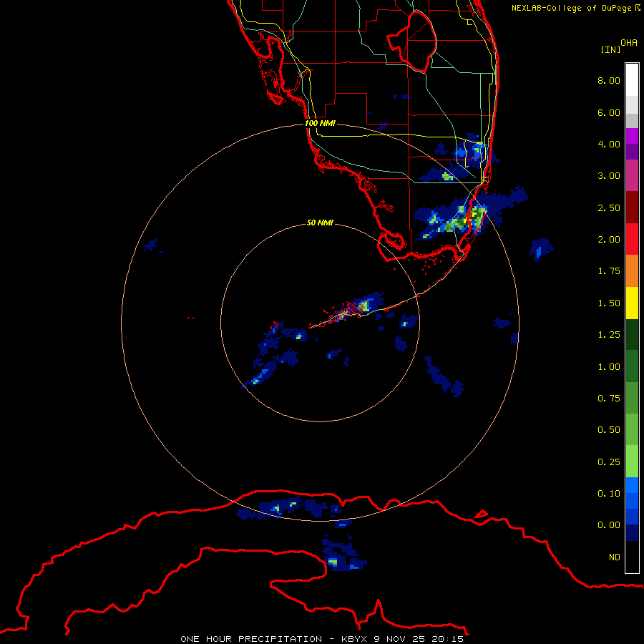
Task: Click the 1.00 legend value
Action: (609, 367)
